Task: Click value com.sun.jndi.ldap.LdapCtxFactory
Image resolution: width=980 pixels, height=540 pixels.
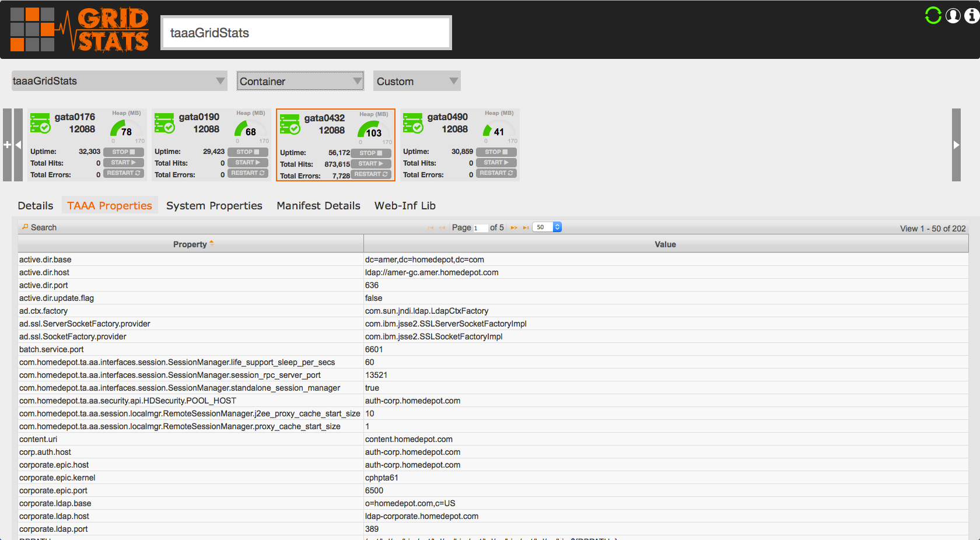Action: click(427, 311)
